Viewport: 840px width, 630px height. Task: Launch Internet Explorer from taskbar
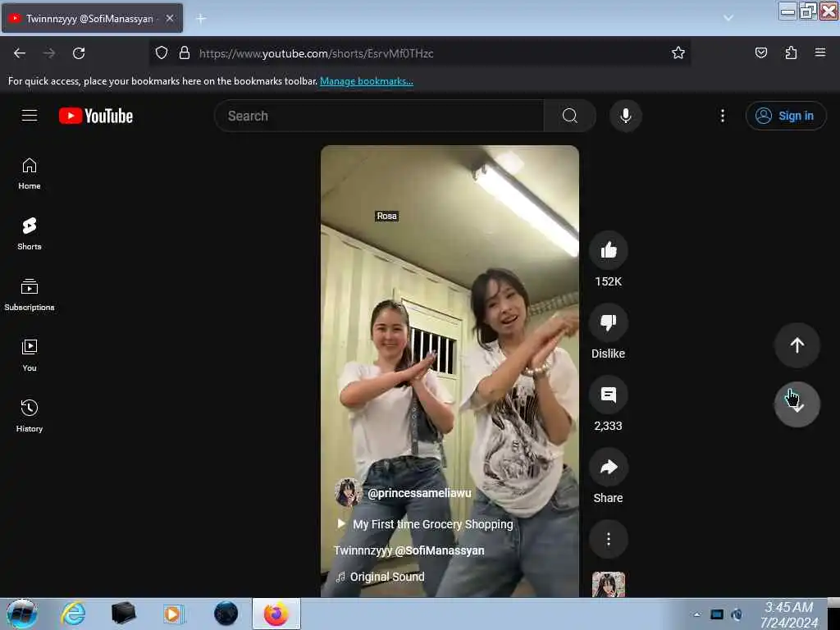pyautogui.click(x=73, y=614)
